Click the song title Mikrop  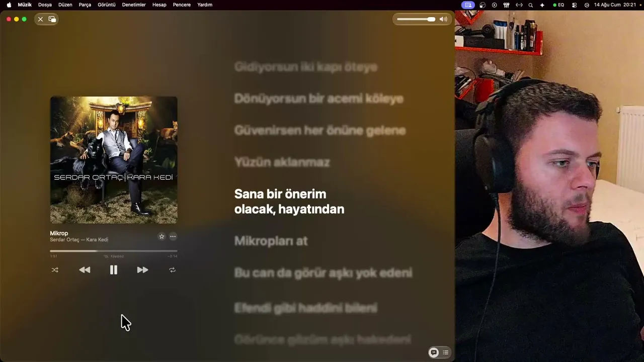pos(59,233)
